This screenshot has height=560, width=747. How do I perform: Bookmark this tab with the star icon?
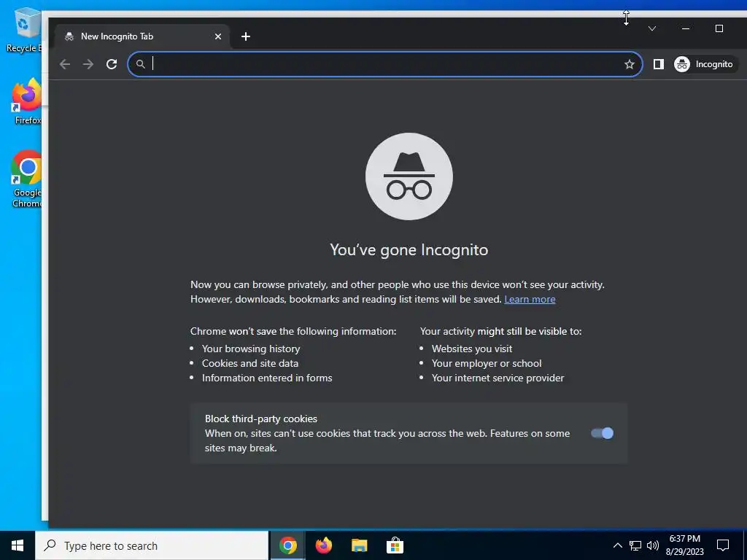pyautogui.click(x=630, y=64)
